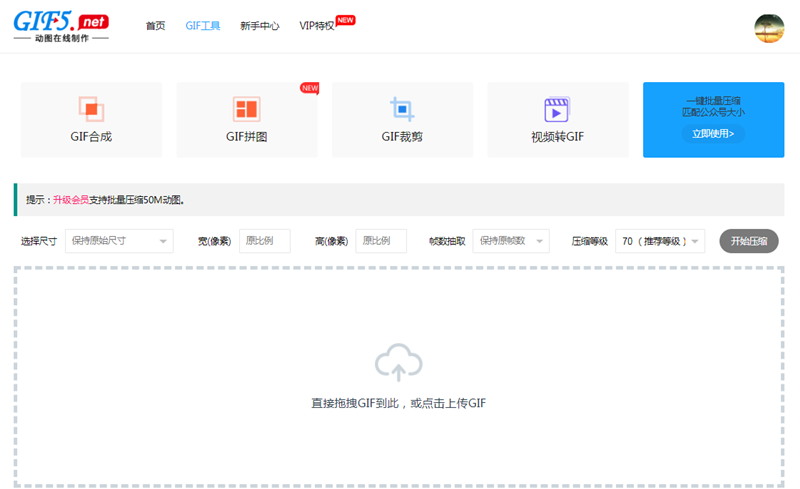The width and height of the screenshot is (800, 489).
Task: Click the cloud upload icon
Action: pyautogui.click(x=398, y=362)
